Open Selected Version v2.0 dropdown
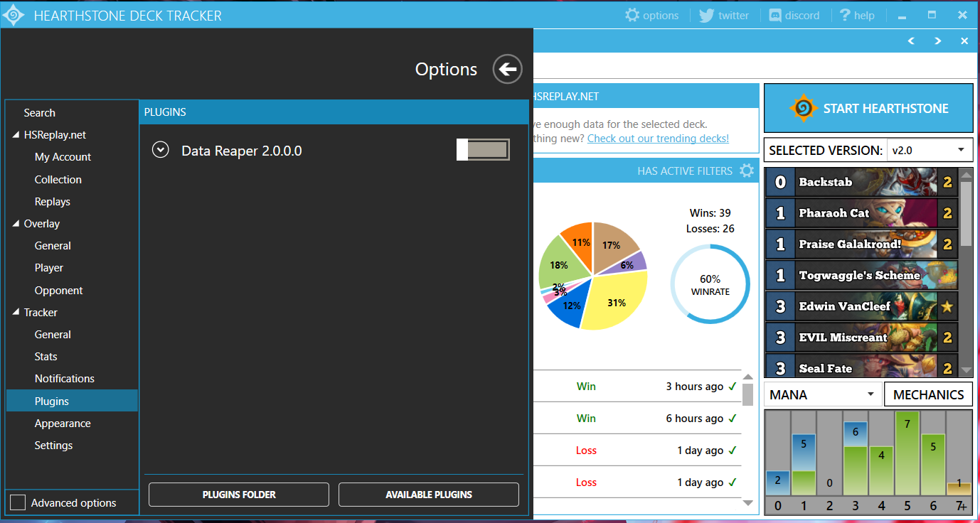980x523 pixels. coord(930,150)
